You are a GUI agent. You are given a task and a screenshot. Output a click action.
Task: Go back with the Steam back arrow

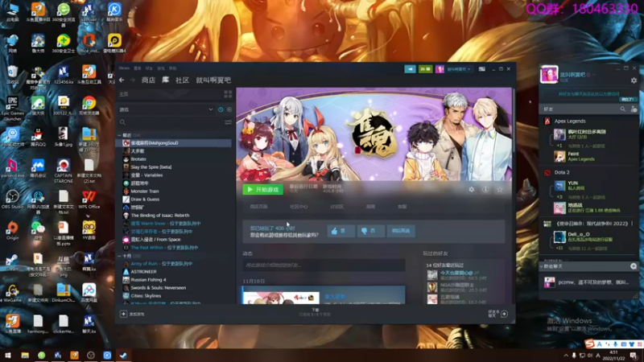coord(122,80)
